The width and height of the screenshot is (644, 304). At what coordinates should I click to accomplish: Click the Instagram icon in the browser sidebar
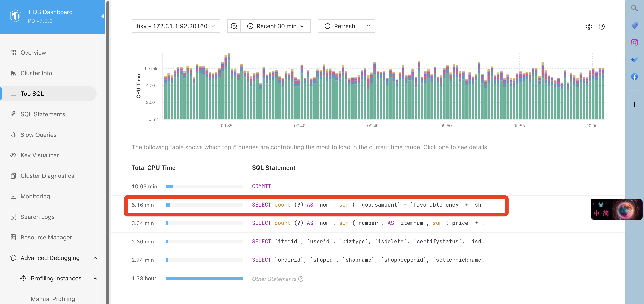pos(635,42)
